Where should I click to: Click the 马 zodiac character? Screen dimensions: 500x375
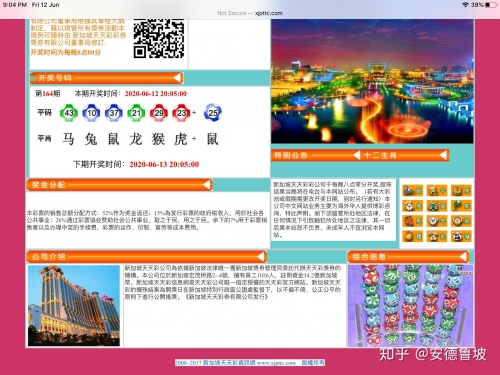click(x=68, y=138)
